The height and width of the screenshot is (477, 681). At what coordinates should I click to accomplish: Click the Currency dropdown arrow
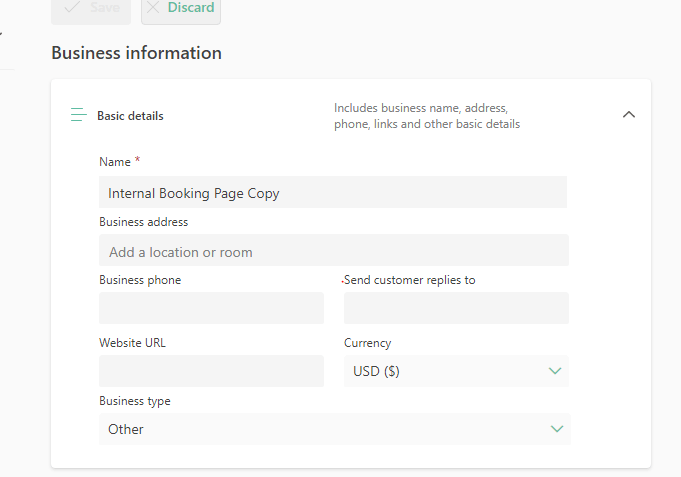tap(556, 371)
